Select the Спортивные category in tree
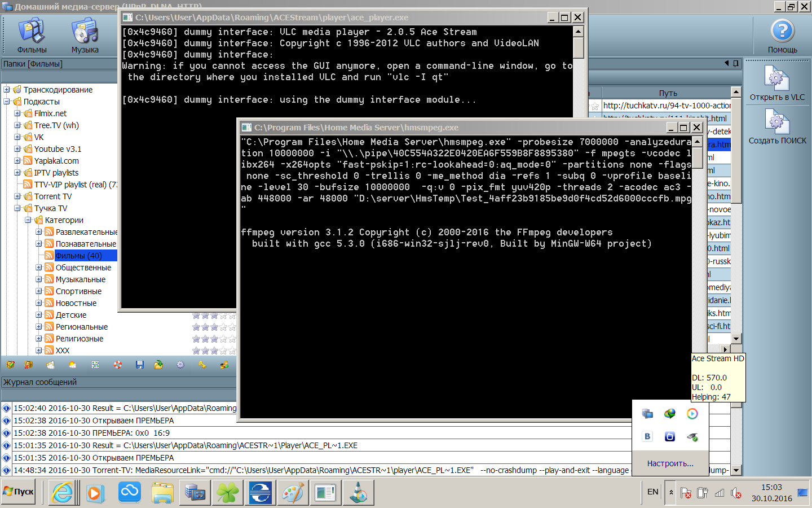 [x=78, y=291]
